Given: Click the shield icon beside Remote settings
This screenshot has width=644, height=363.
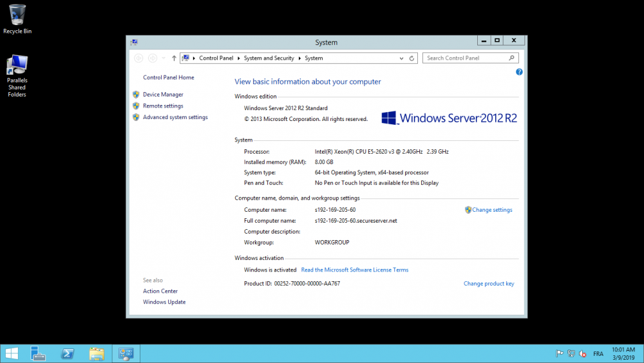Looking at the screenshot, I should [136, 106].
